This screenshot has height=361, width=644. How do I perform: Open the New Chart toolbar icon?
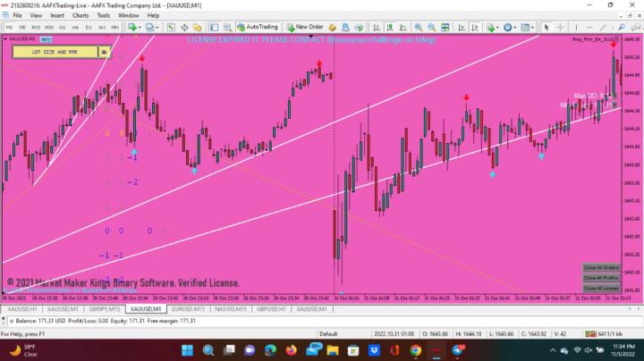[x=132, y=28]
